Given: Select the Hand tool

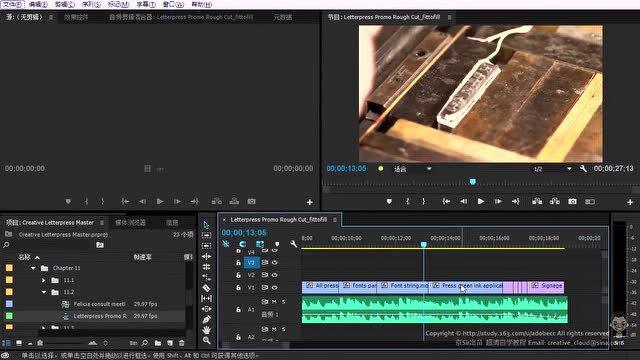Looking at the screenshot, I should tap(207, 330).
